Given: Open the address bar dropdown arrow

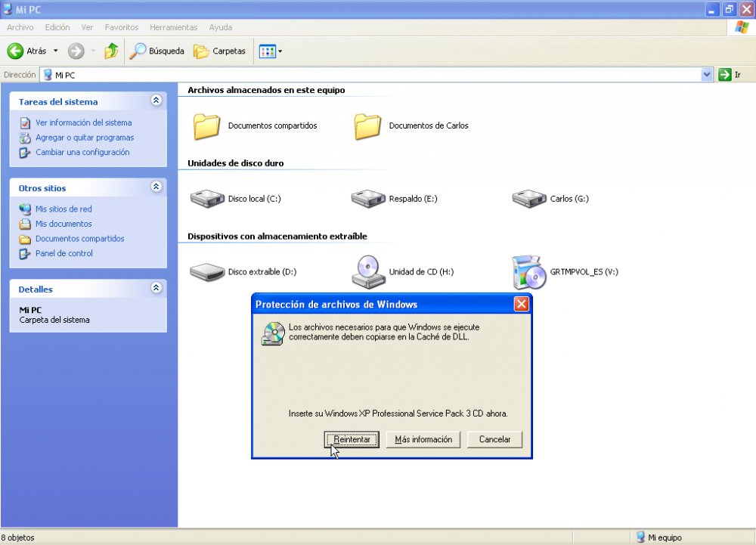Looking at the screenshot, I should click(x=707, y=75).
